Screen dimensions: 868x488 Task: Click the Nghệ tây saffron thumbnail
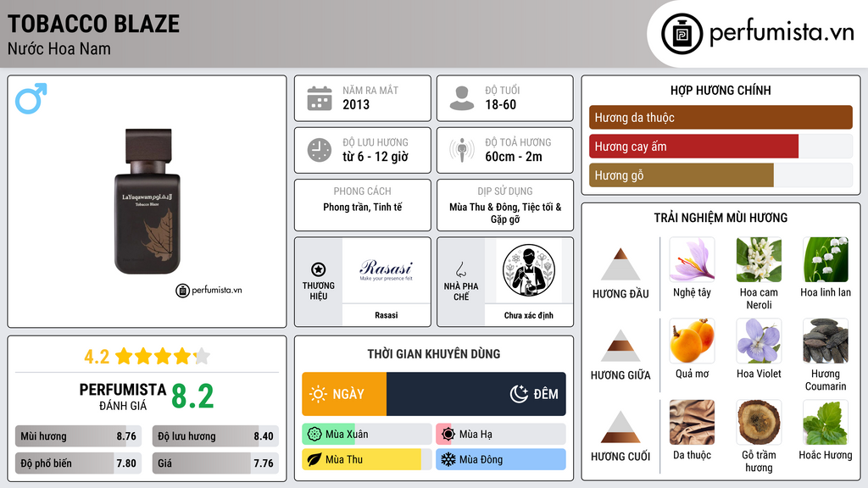tap(692, 260)
